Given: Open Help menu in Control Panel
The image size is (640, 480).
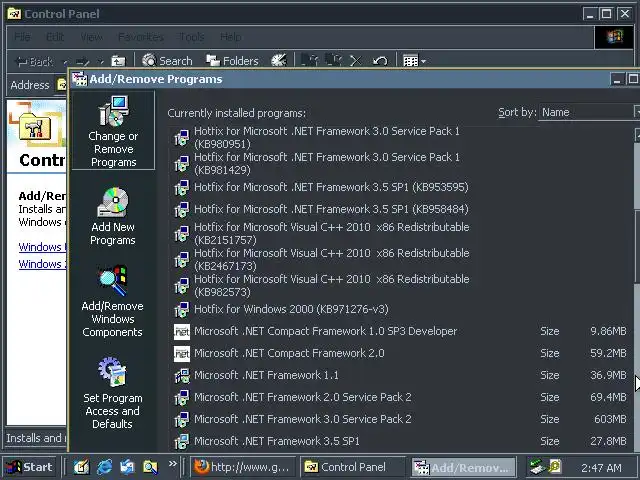Looking at the screenshot, I should [231, 37].
